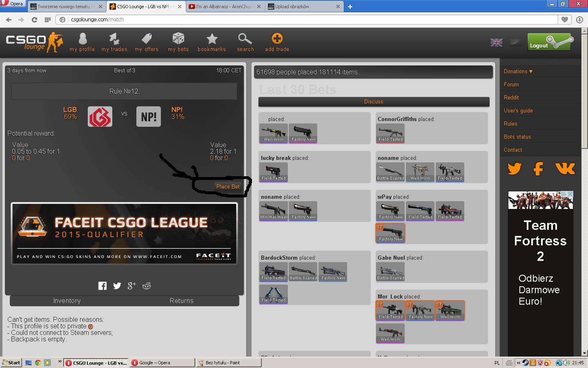
Task: Expand the quick launch overflow chevron
Action: (x=60, y=362)
